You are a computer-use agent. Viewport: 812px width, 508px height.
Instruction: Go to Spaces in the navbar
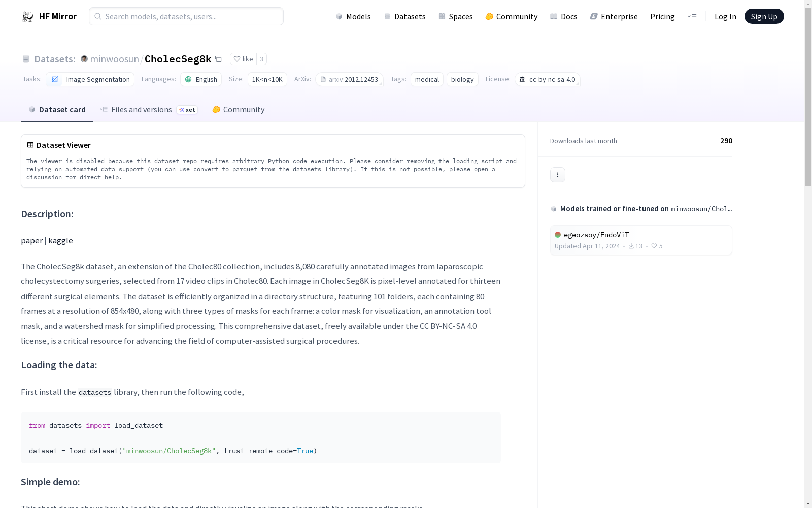tap(456, 16)
